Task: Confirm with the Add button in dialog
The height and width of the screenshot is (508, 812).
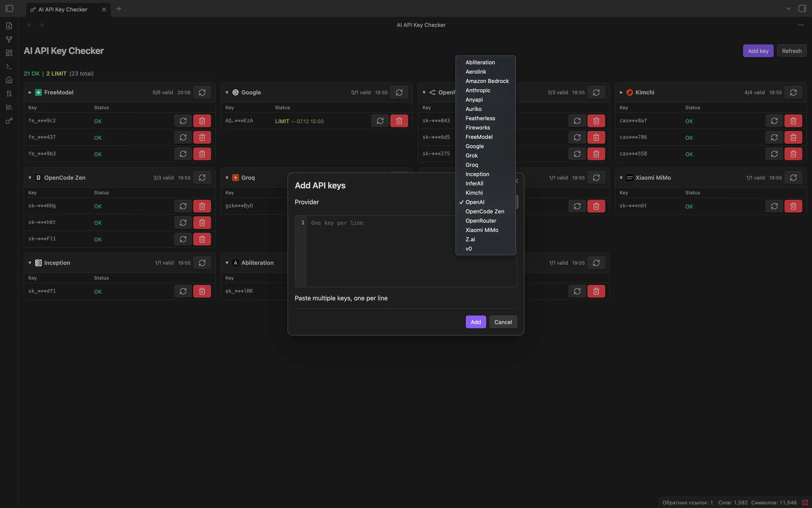Action: click(475, 322)
